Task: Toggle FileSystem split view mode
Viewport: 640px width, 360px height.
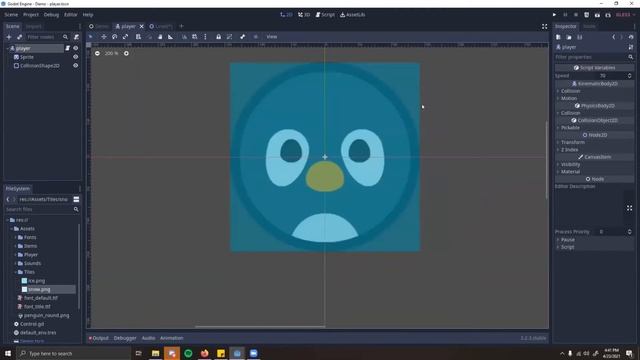Action: [76, 199]
